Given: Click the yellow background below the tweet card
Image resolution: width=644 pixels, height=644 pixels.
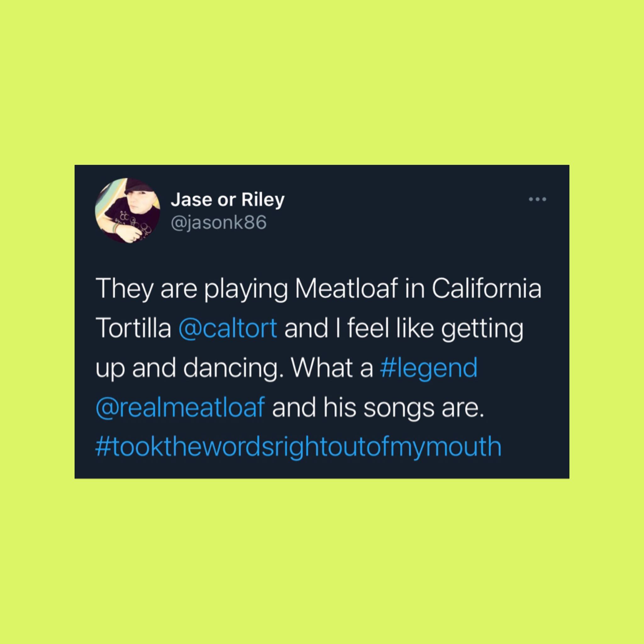Looking at the screenshot, I should (x=322, y=560).
